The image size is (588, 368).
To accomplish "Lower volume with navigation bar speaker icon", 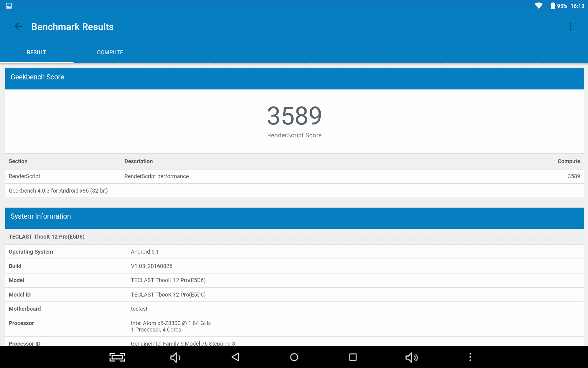I will tap(175, 357).
